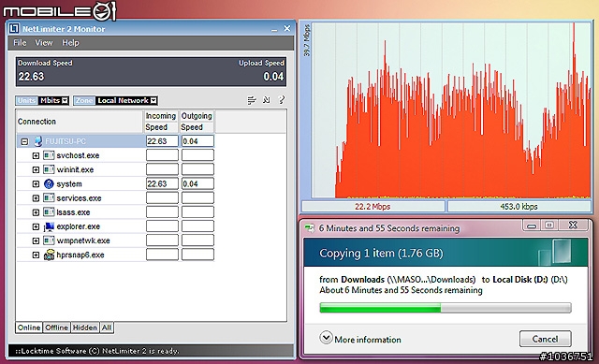Select the All tab

point(107,328)
